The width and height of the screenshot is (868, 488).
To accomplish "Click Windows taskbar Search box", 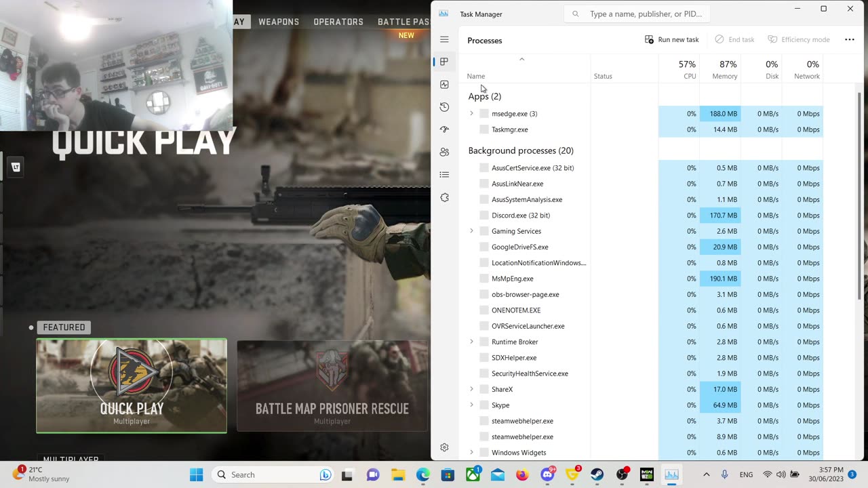I will coord(274,475).
